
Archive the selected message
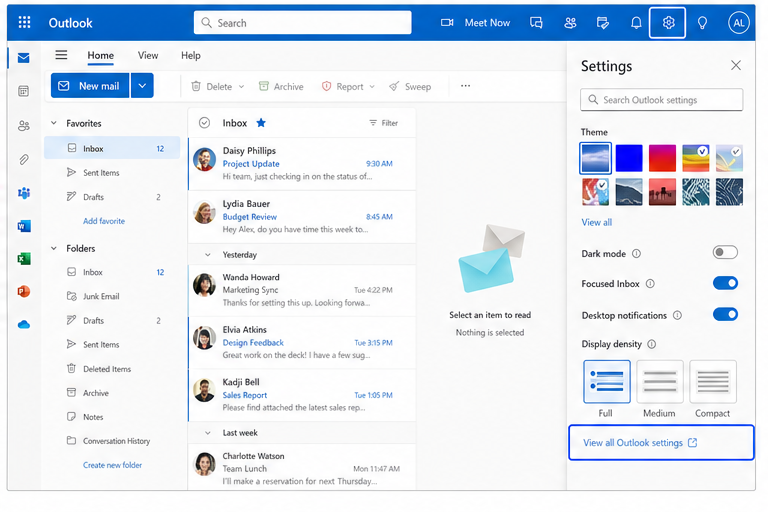281,86
